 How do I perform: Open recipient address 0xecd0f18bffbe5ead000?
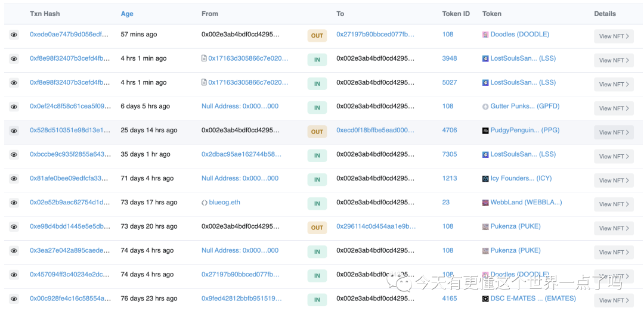376,130
